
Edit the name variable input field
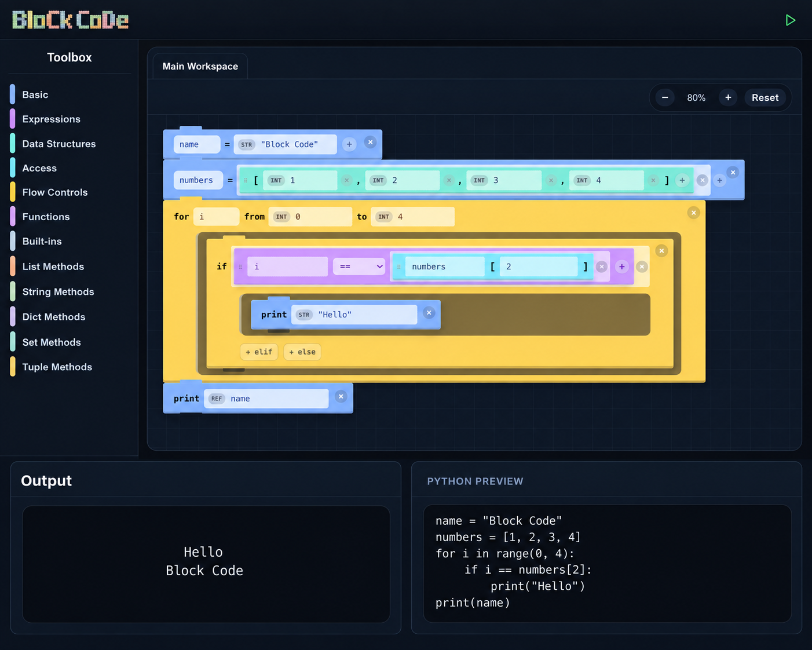tap(197, 144)
